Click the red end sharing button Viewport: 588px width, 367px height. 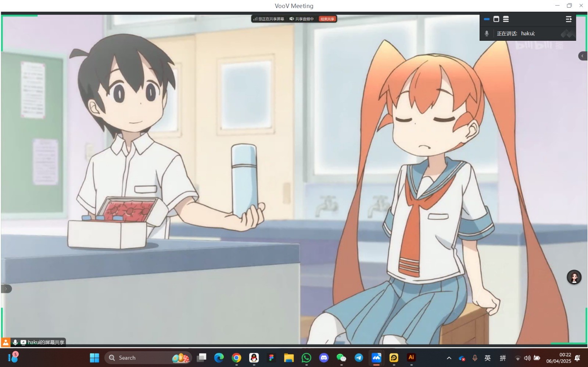pyautogui.click(x=327, y=19)
